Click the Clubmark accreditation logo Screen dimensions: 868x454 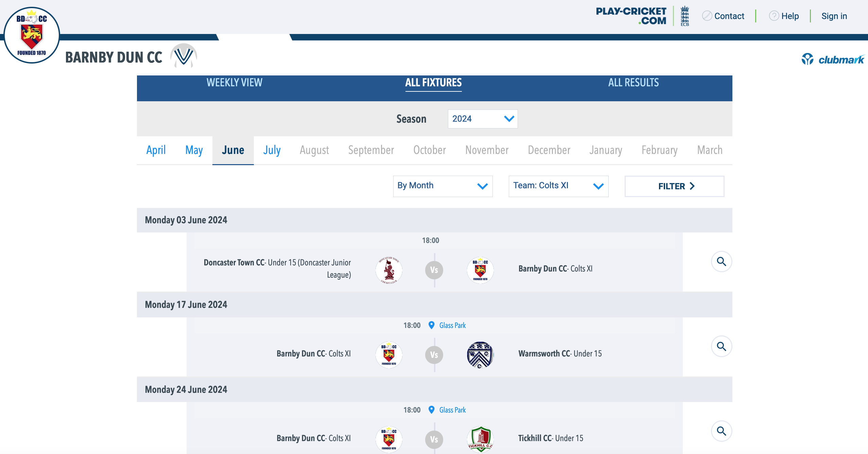832,59
